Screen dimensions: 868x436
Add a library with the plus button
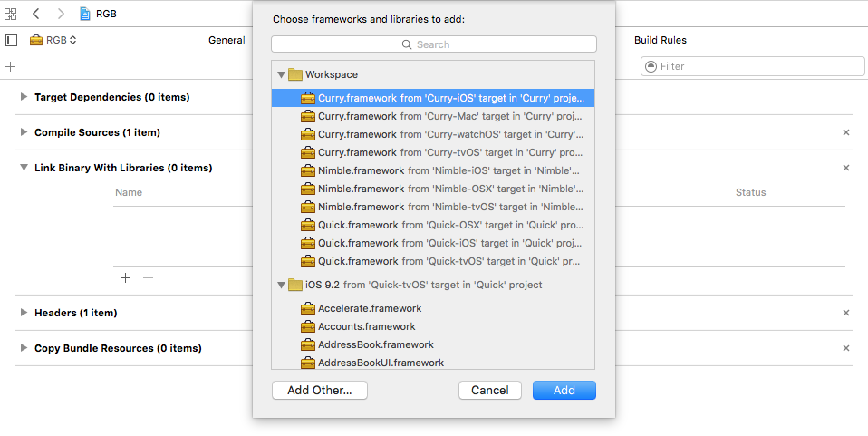(126, 277)
